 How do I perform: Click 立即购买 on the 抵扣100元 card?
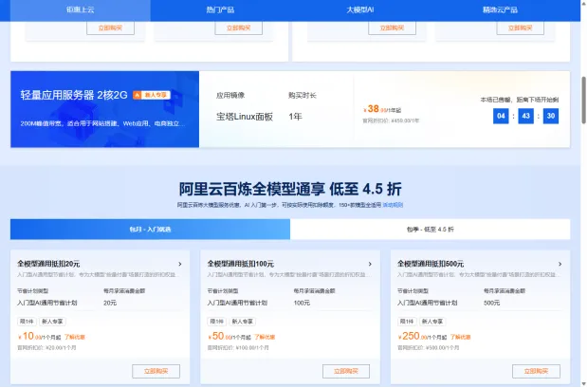click(346, 371)
